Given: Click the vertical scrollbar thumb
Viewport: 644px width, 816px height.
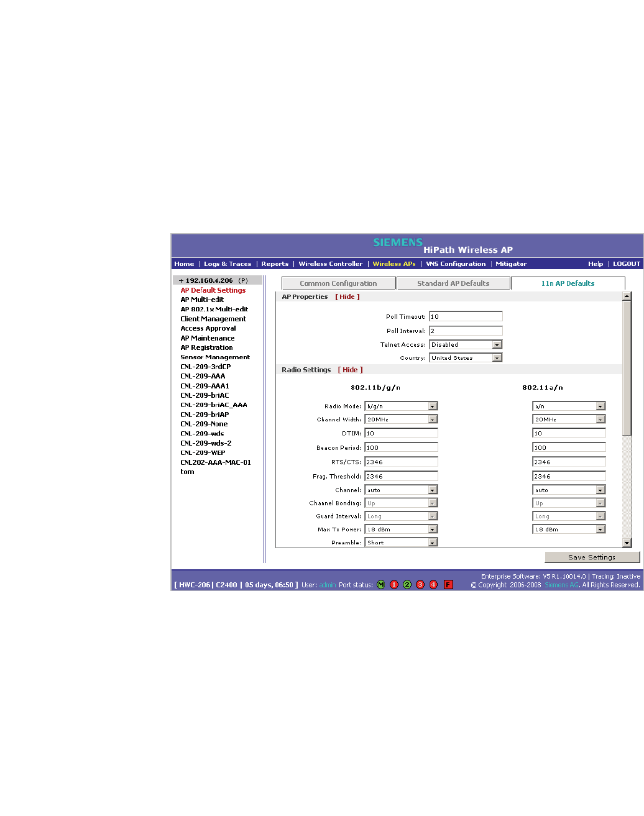Looking at the screenshot, I should pos(627,369).
